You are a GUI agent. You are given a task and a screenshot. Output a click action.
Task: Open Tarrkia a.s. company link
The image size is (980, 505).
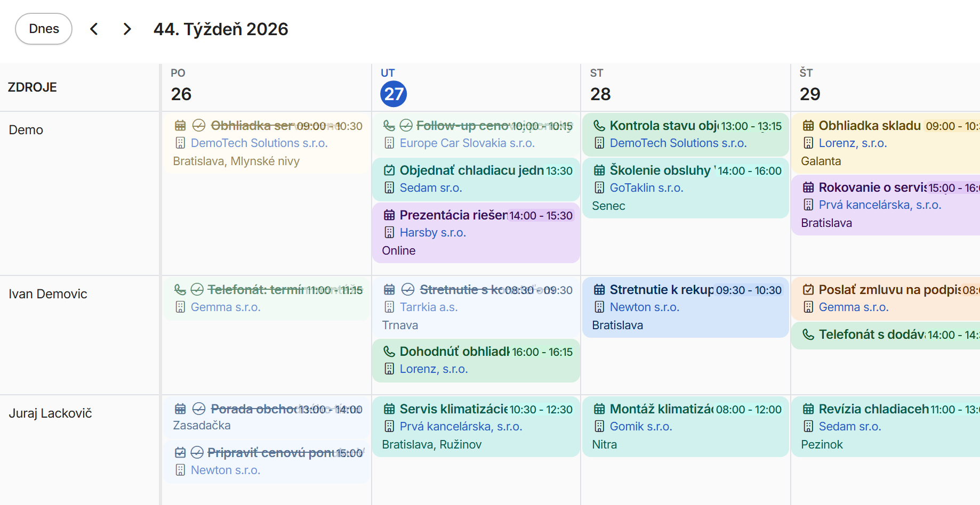[x=429, y=307]
